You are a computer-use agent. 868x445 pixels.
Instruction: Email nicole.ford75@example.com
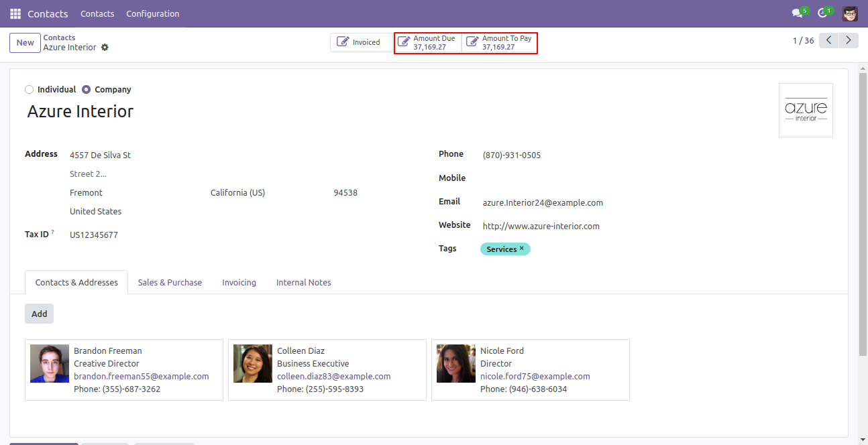(535, 377)
